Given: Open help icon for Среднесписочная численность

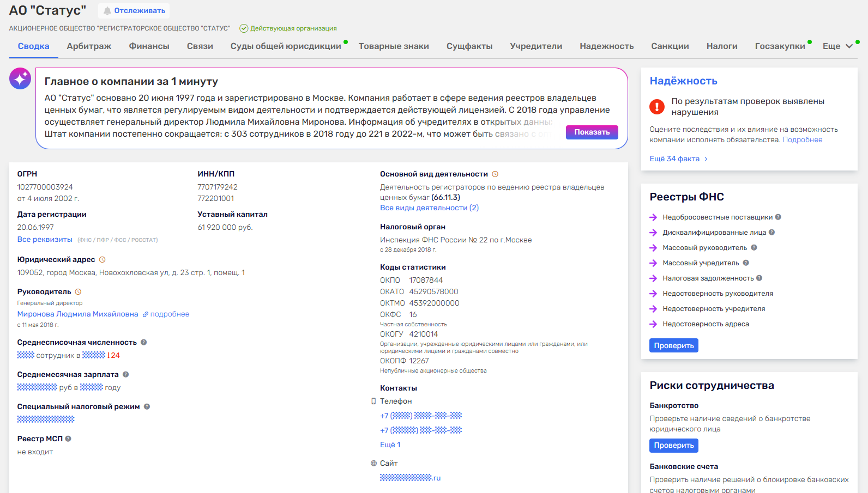Looking at the screenshot, I should pyautogui.click(x=144, y=343).
